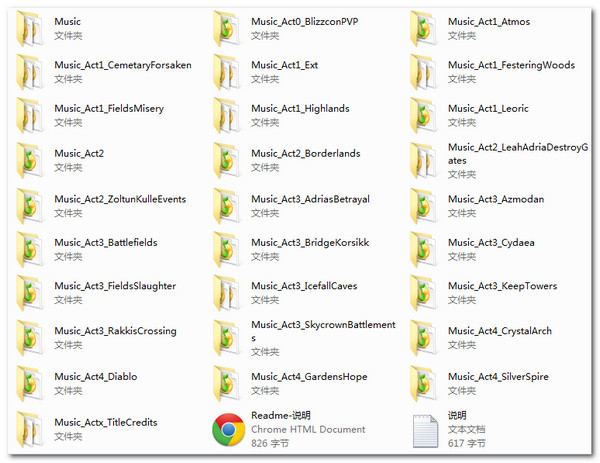Click the Music_Act3_KeepTowers folder icon
600x463 pixels.
pos(424,293)
